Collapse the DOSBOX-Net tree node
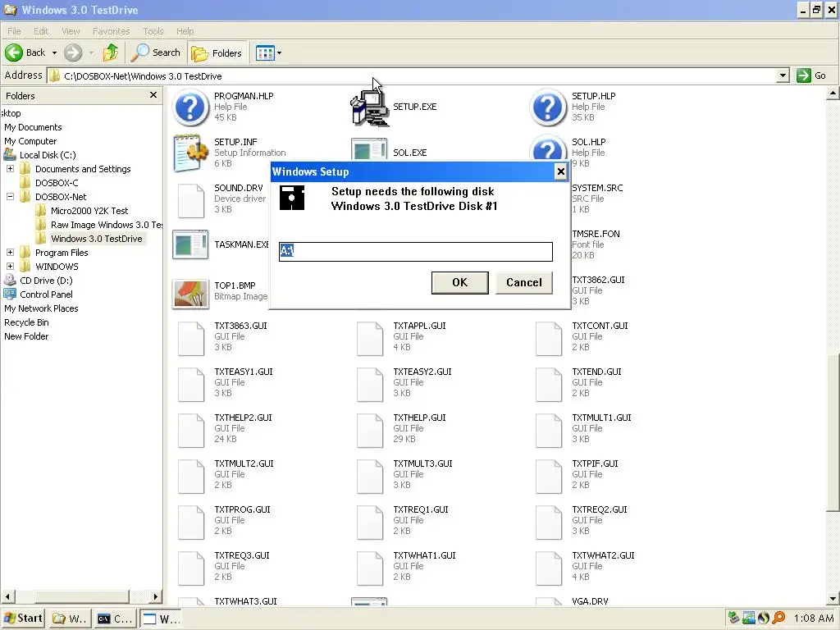 (x=10, y=197)
